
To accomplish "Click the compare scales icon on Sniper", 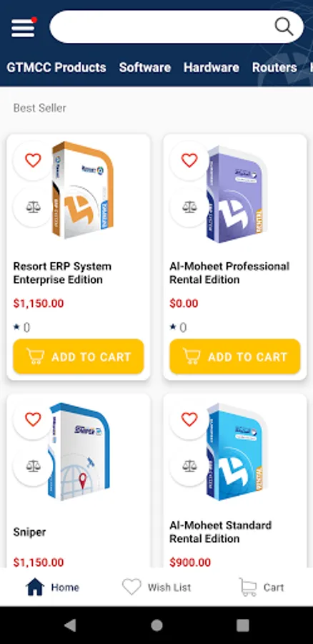I will point(33,466).
